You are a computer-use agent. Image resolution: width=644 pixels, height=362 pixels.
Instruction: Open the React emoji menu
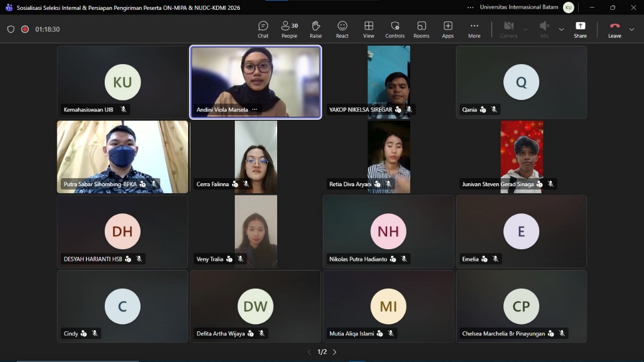tap(343, 29)
